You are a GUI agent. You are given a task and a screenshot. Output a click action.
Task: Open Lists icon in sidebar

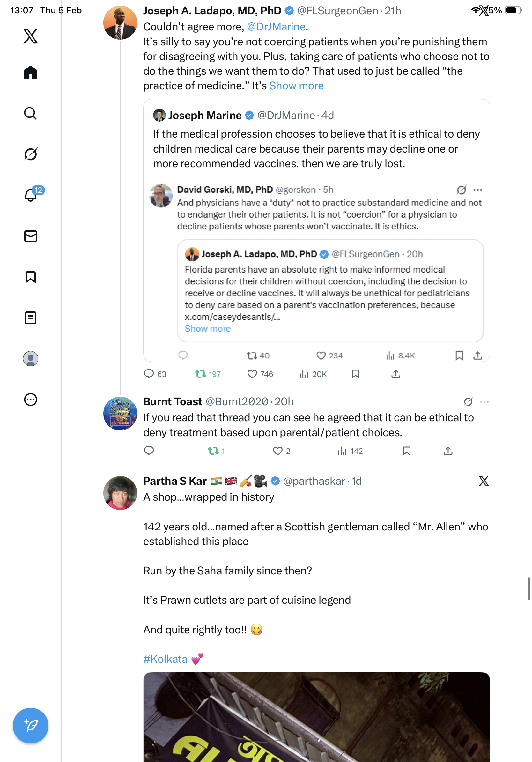tap(31, 317)
